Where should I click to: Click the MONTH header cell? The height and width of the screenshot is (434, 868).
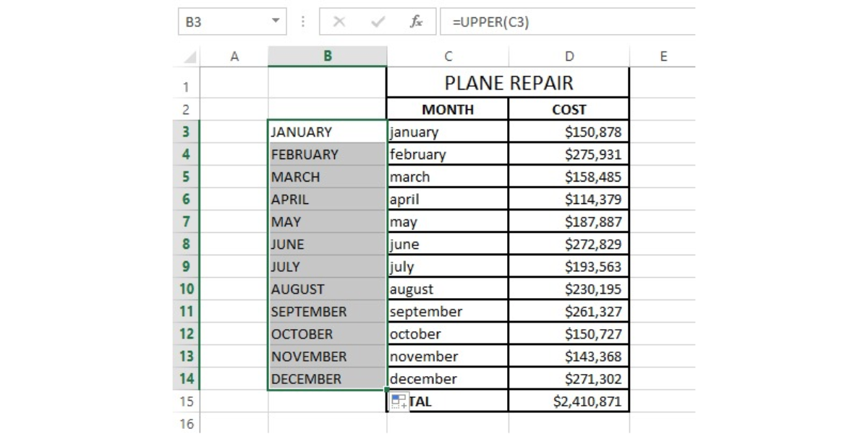click(x=448, y=110)
